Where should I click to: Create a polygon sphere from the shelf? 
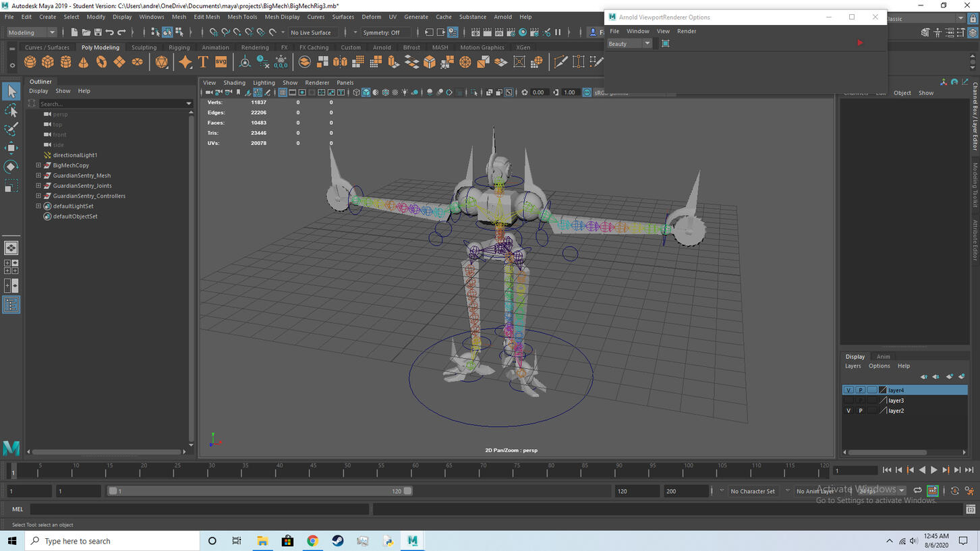[30, 62]
